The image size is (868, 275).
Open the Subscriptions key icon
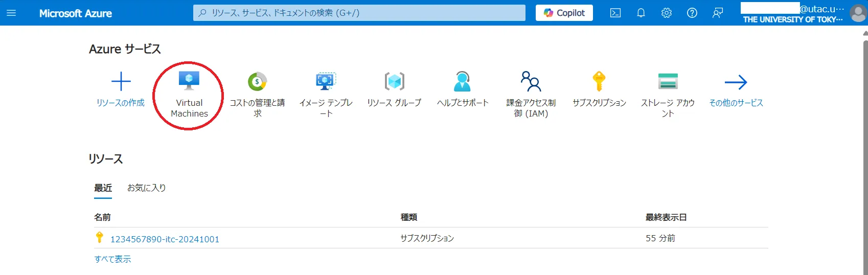point(599,82)
